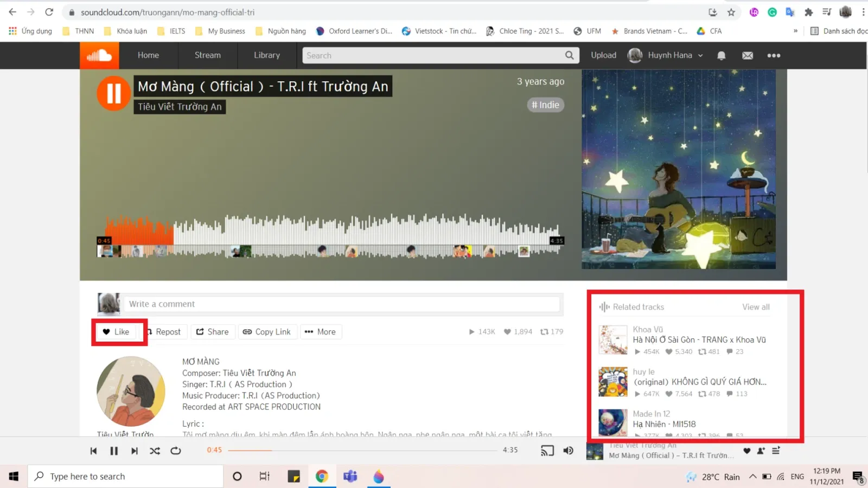Copy the track link
Screen dimensions: 868x488
[x=267, y=332]
